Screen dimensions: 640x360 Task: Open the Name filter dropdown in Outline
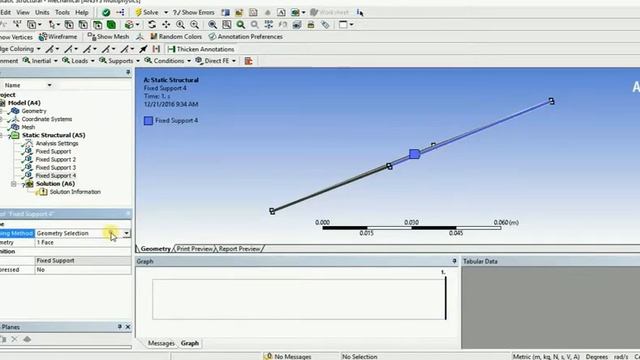coord(49,85)
